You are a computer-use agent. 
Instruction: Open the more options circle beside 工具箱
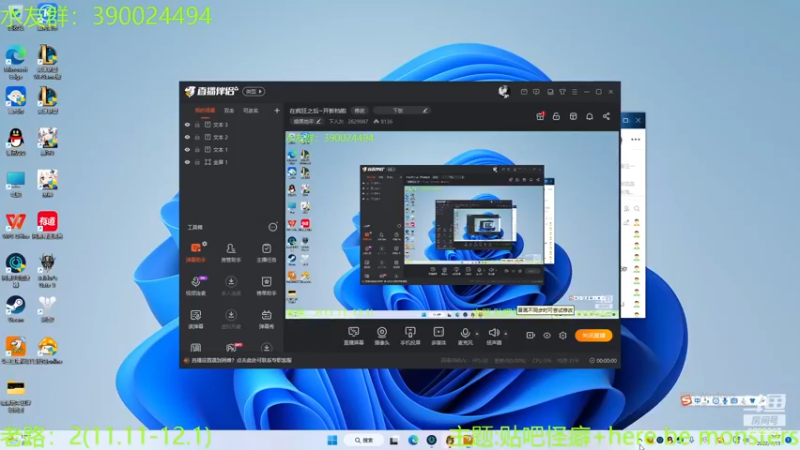coord(273,227)
